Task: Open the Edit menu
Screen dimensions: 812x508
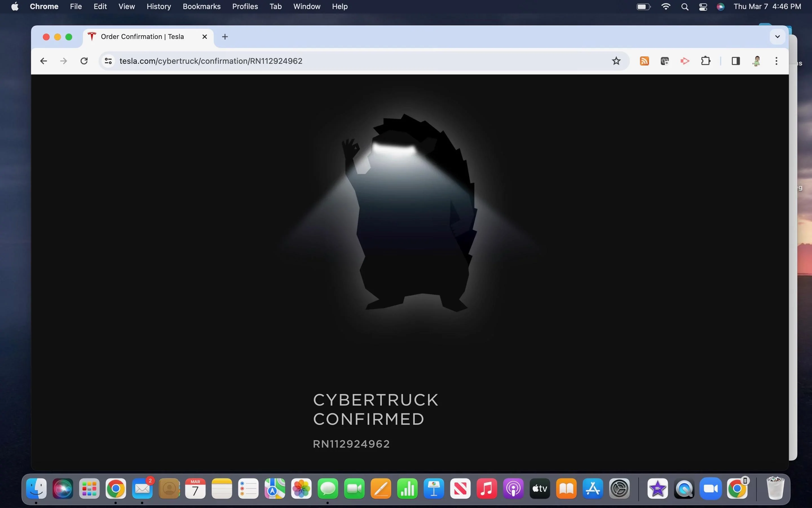Action: pyautogui.click(x=100, y=6)
